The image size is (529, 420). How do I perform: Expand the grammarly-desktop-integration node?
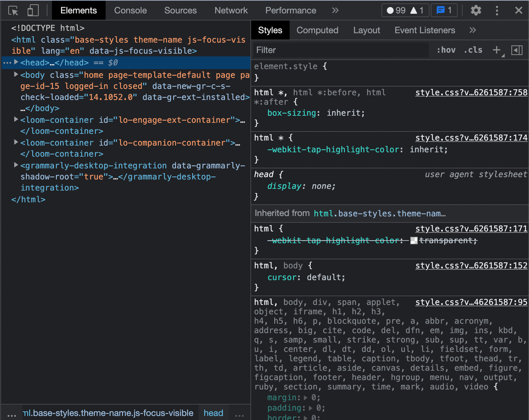pyautogui.click(x=16, y=165)
